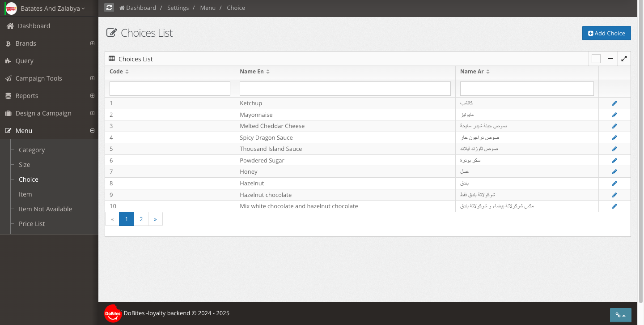Edit the Powdered Sugar choice

click(x=614, y=160)
